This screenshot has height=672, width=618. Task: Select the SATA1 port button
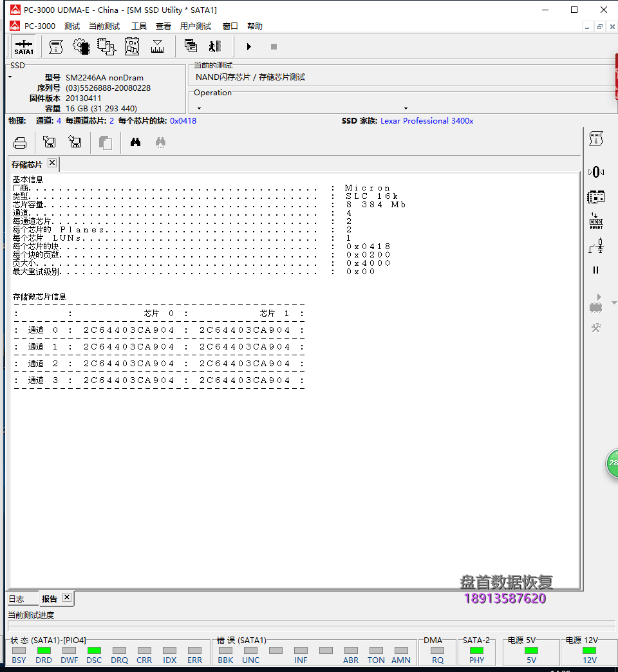24,47
